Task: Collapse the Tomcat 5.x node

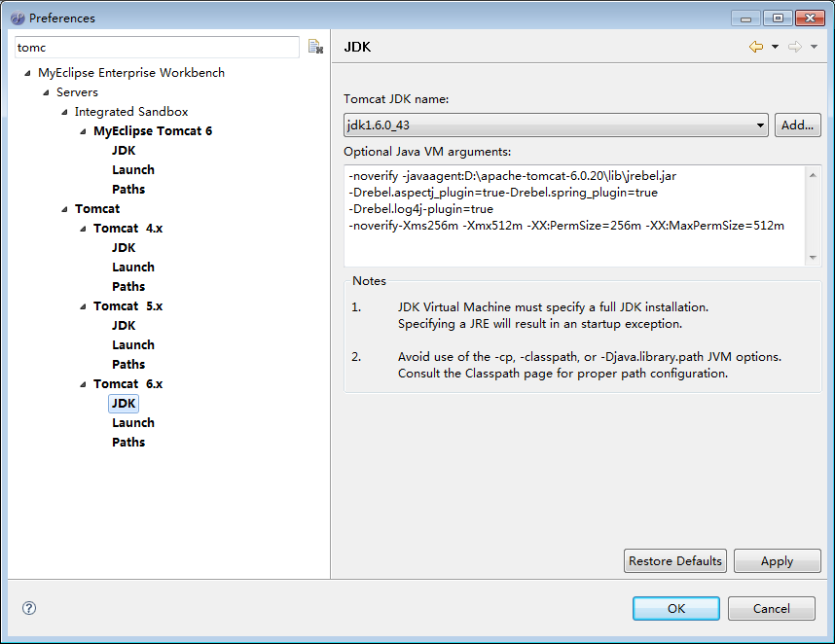Action: 83,306
